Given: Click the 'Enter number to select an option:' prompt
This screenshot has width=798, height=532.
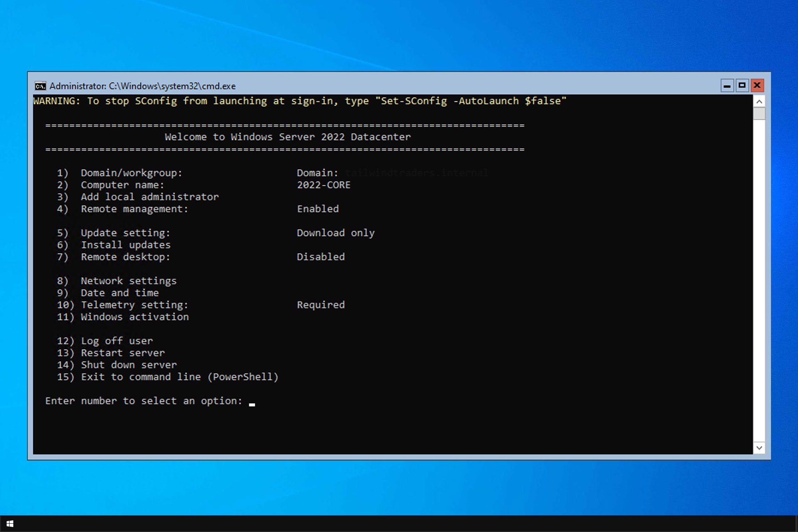Looking at the screenshot, I should click(144, 401).
